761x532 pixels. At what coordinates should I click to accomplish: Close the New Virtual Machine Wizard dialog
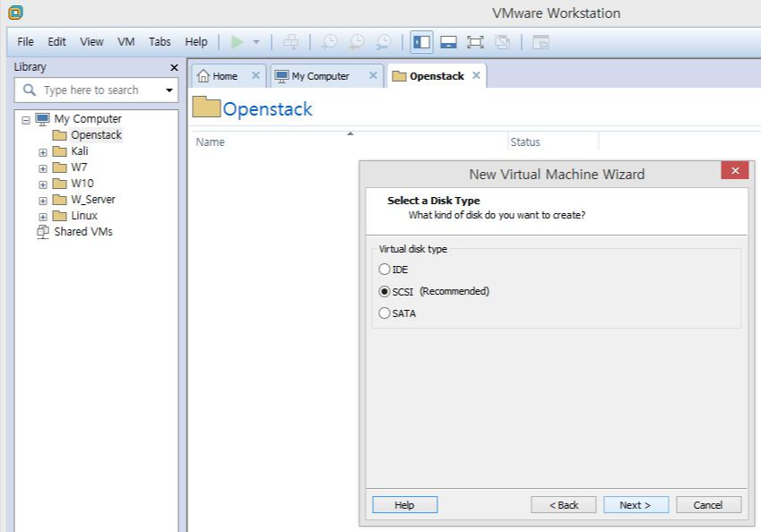[735, 170]
